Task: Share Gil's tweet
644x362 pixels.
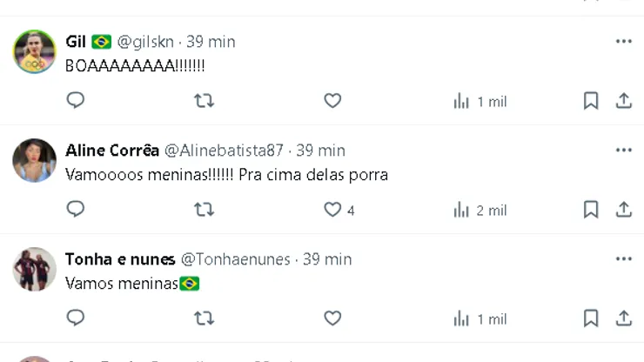Action: click(624, 101)
